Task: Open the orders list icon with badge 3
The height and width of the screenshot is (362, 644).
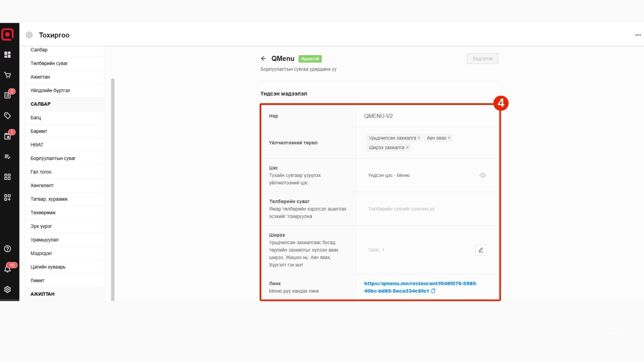Action: 7,96
